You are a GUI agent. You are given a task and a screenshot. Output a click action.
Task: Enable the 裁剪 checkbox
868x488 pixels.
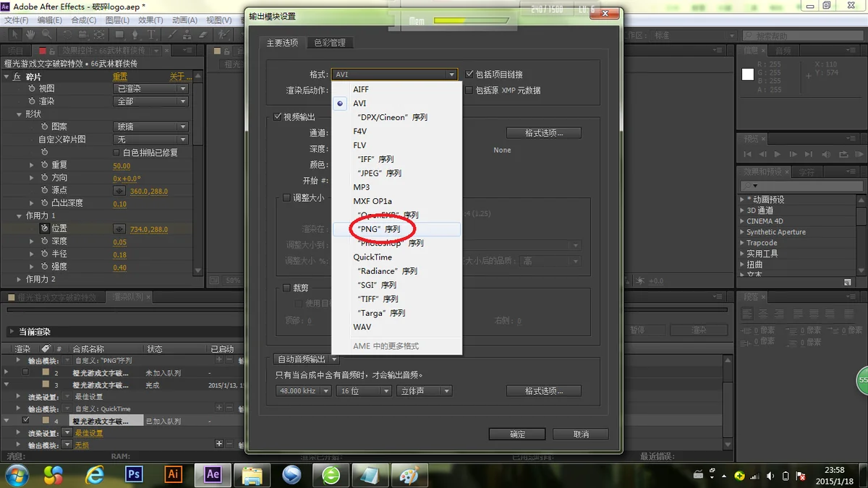coord(287,288)
